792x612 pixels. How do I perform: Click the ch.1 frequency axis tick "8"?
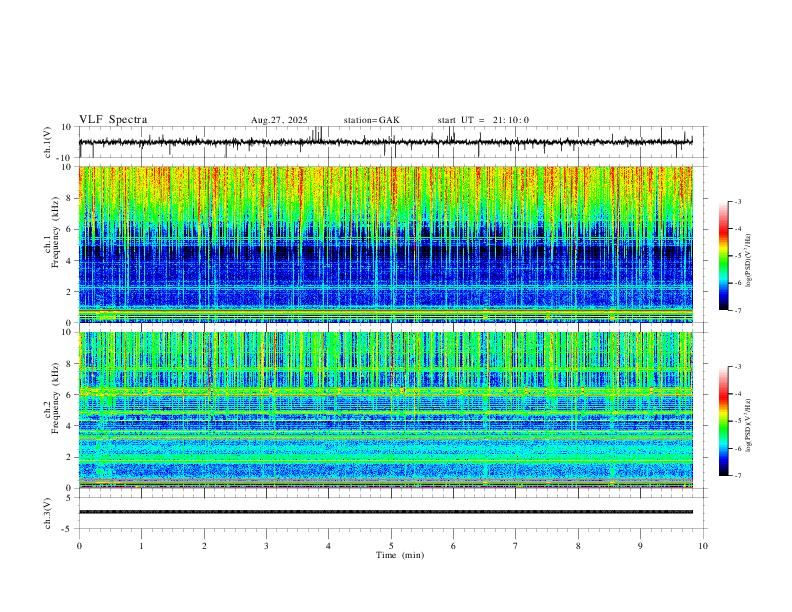(x=70, y=198)
